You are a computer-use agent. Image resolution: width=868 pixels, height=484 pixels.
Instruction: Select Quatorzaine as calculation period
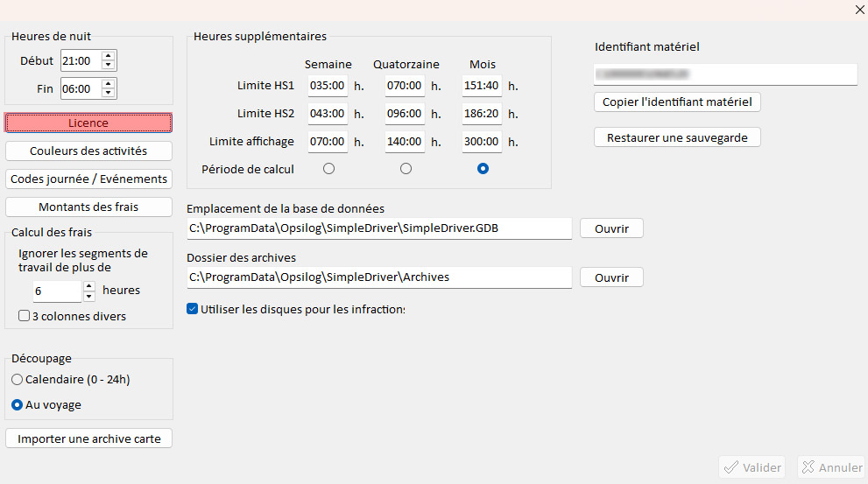pos(406,169)
